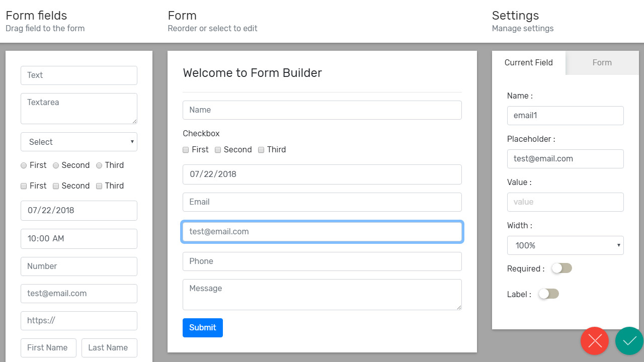
Task: Select the Phone field in the form
Action: point(322,261)
